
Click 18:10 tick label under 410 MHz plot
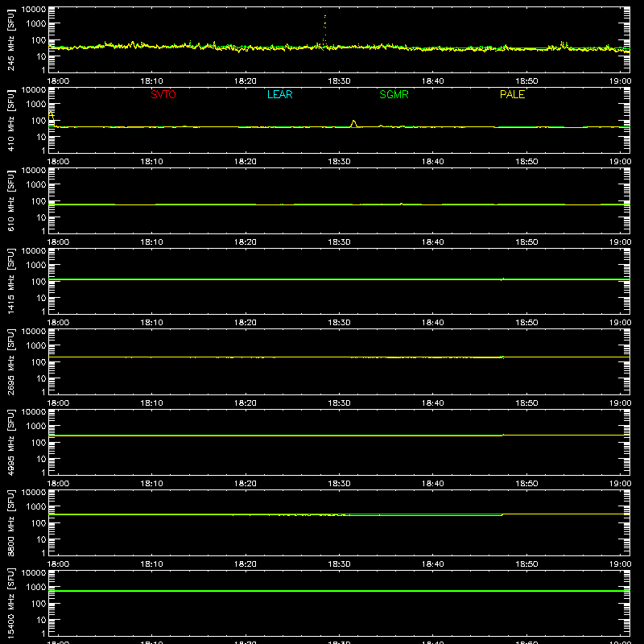[x=151, y=162]
